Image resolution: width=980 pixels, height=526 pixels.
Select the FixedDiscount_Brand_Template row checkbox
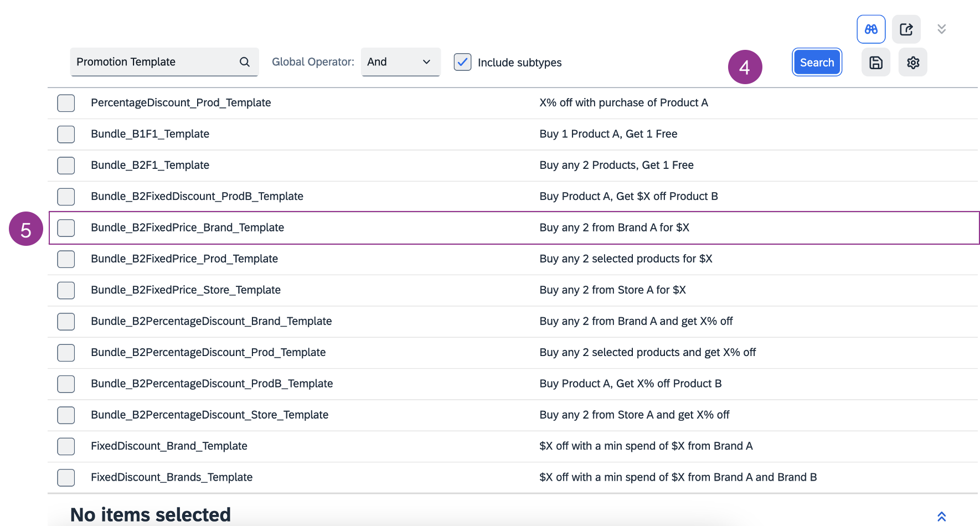pos(66,446)
